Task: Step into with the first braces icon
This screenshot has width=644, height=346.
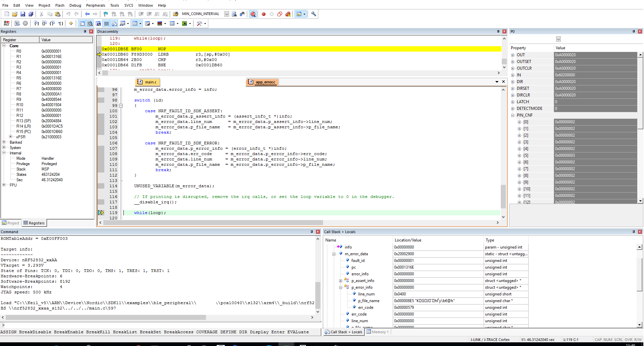Action: coord(36,23)
